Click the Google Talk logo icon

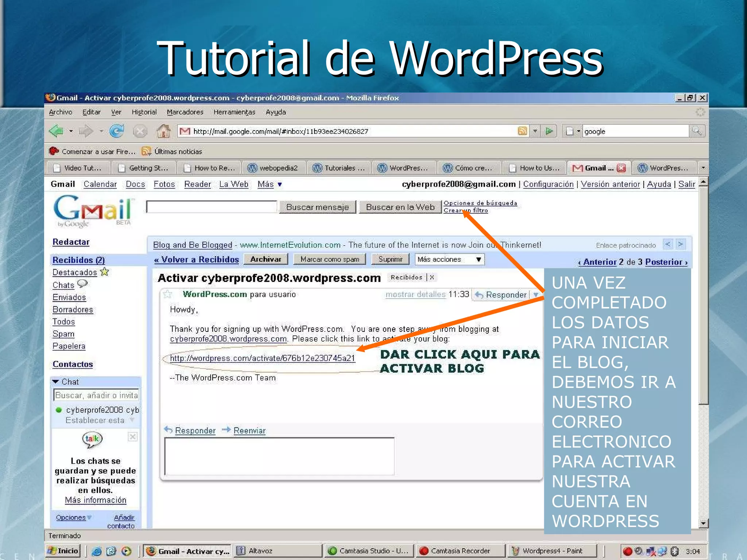(x=92, y=440)
